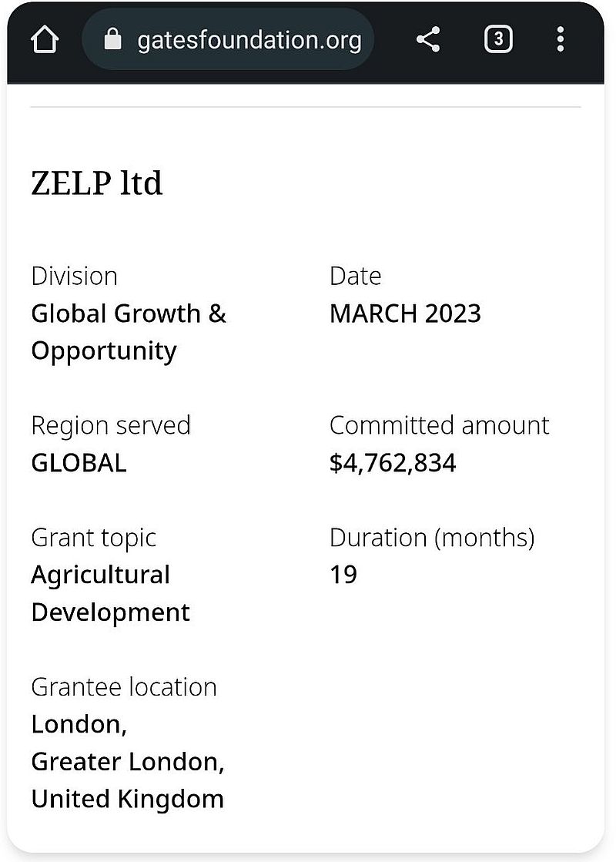Click the Grant topic label

(93, 538)
